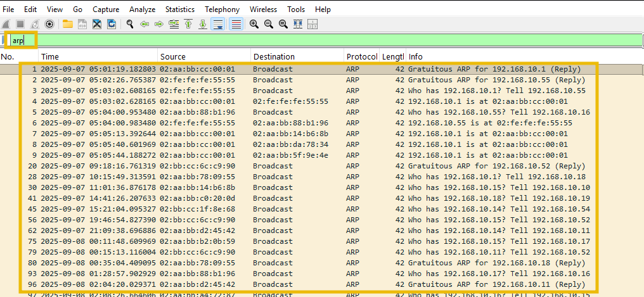Click the display filter bookmark icon
The width and height of the screenshot is (644, 297).
[x=4, y=40]
